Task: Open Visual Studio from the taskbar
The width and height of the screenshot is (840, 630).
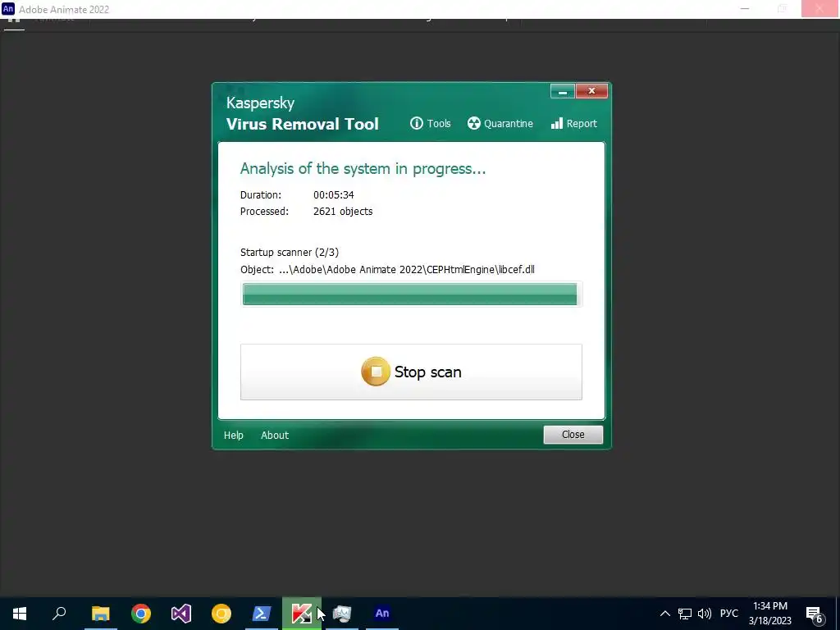Action: (181, 614)
